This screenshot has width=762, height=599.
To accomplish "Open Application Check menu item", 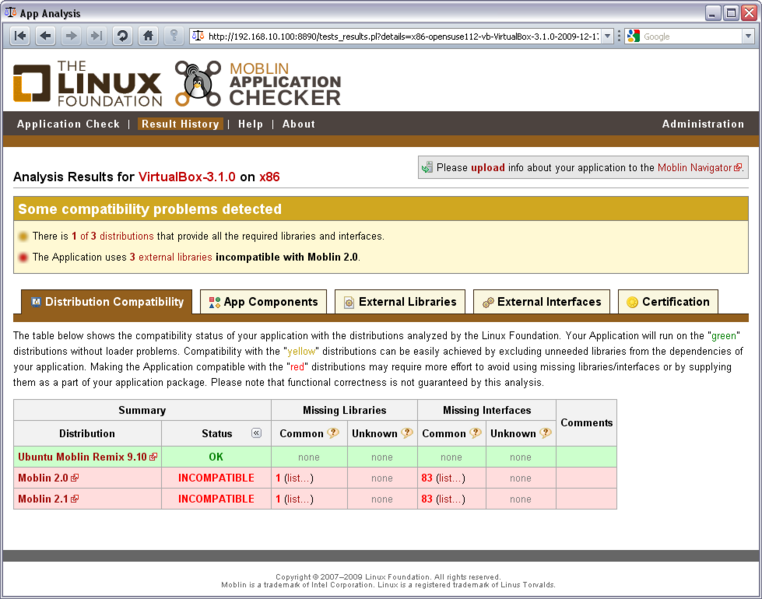I will 69,124.
